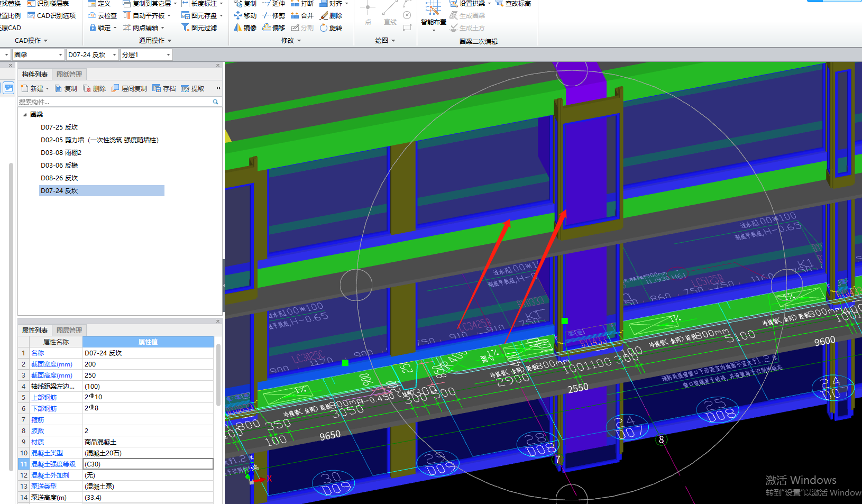Click the search magnifier icon
This screenshot has height=504, width=862.
click(x=215, y=102)
